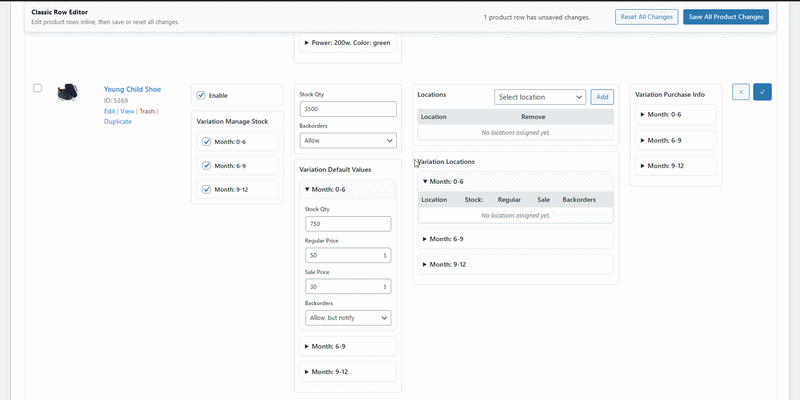Click the Young Child Shoe product thumbnail
The width and height of the screenshot is (800, 400).
point(69,92)
